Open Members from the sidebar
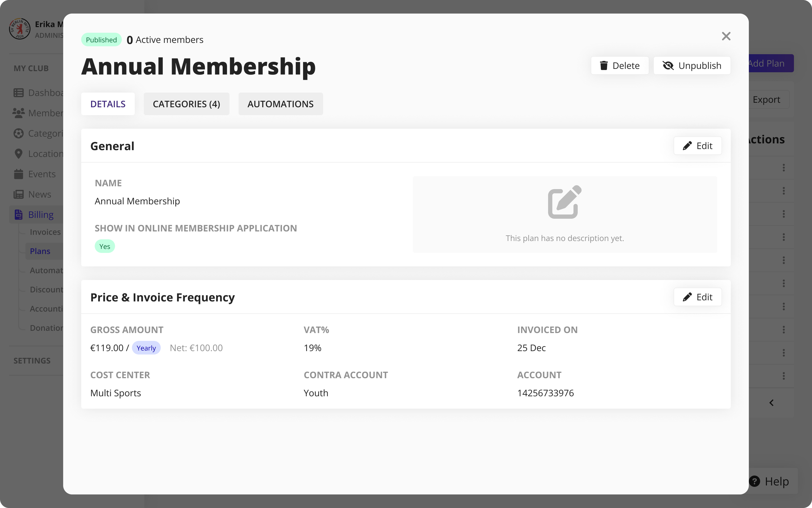812x508 pixels. [38, 113]
